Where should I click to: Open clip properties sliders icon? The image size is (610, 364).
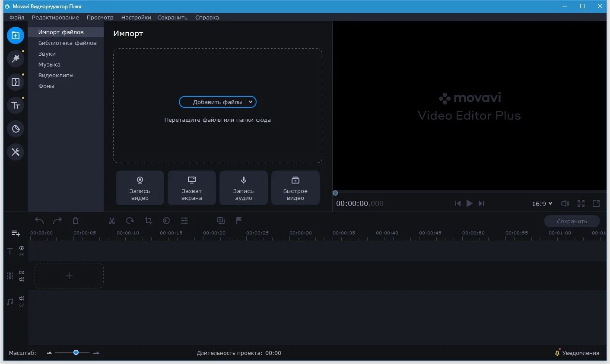click(184, 221)
